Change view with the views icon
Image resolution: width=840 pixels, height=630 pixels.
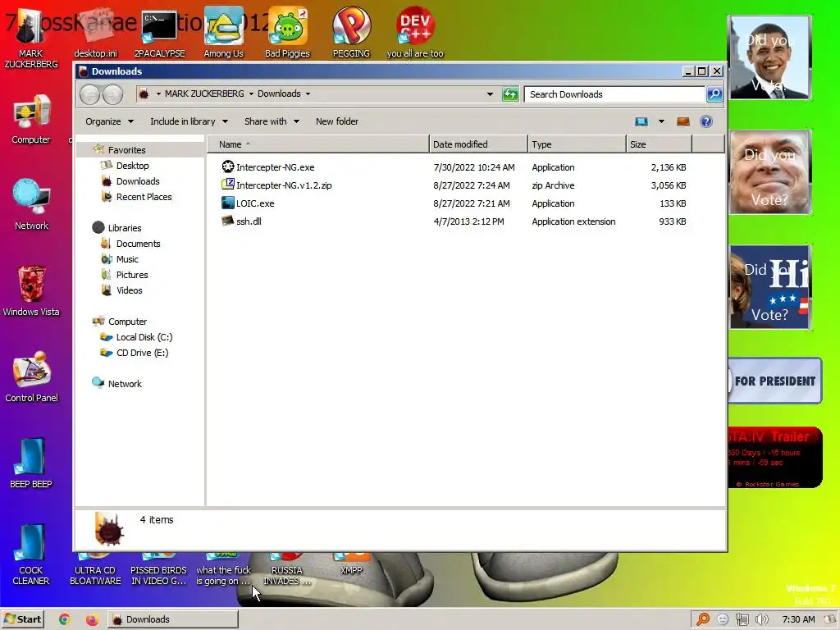tap(641, 121)
